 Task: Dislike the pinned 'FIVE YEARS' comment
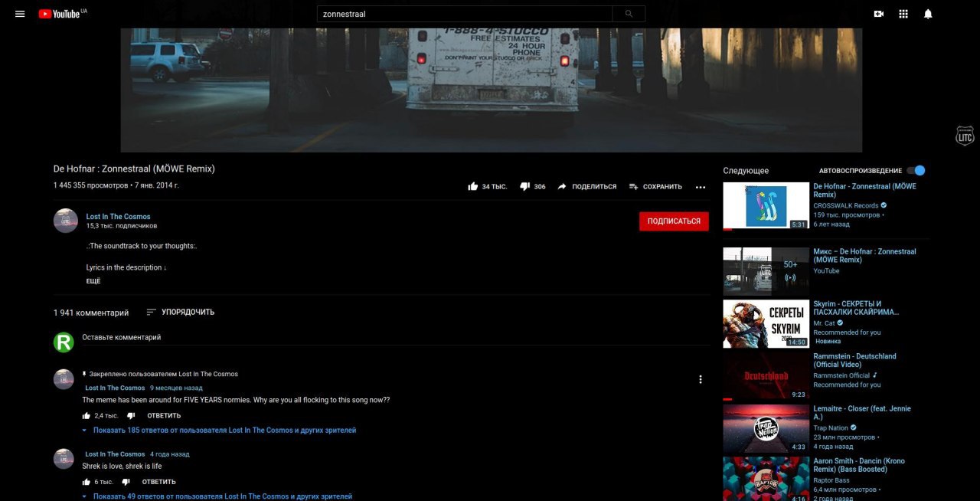point(130,416)
